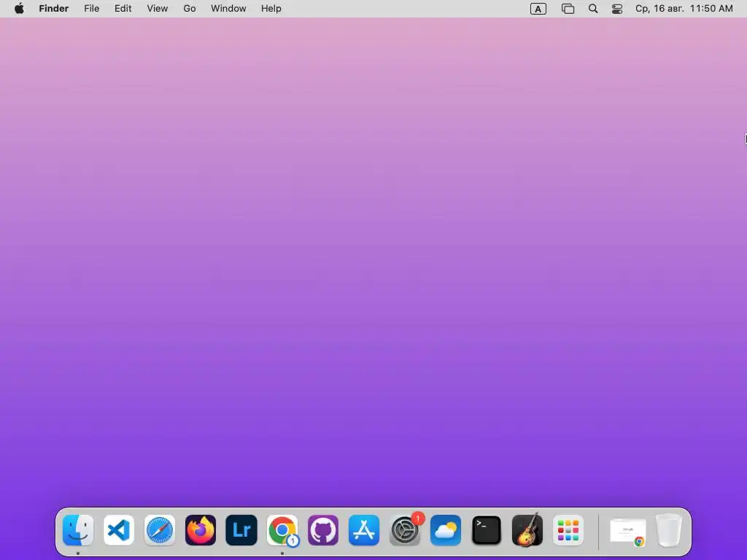Open the Edit menu

pyautogui.click(x=123, y=9)
